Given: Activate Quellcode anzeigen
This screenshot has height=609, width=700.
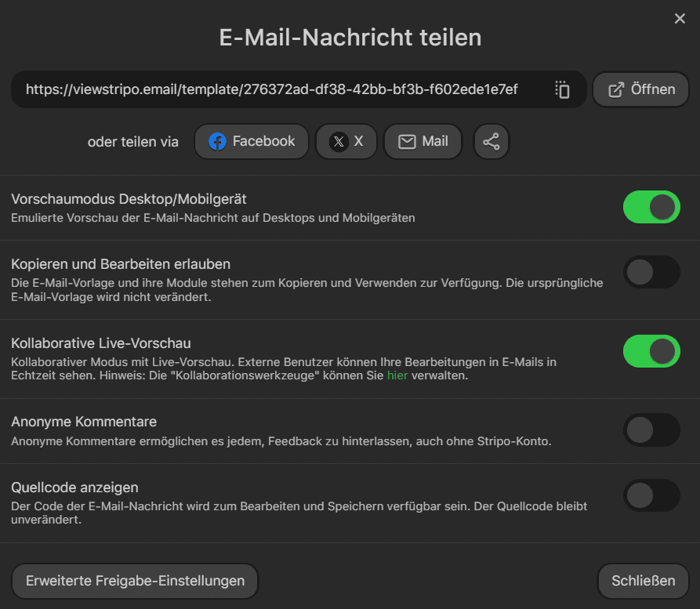Looking at the screenshot, I should pyautogui.click(x=651, y=495).
